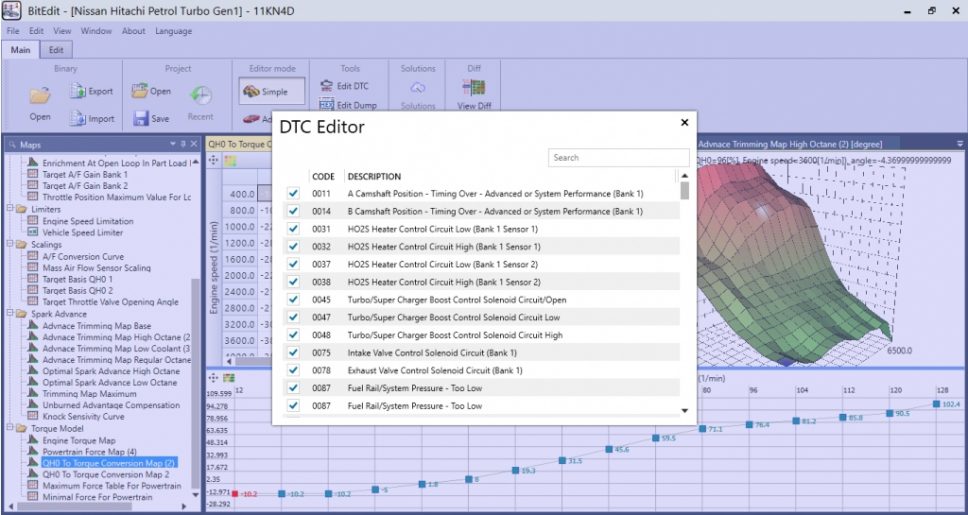Viewport: 968px width, 515px height.
Task: Open the Edit DTC tool
Action: [x=326, y=86]
